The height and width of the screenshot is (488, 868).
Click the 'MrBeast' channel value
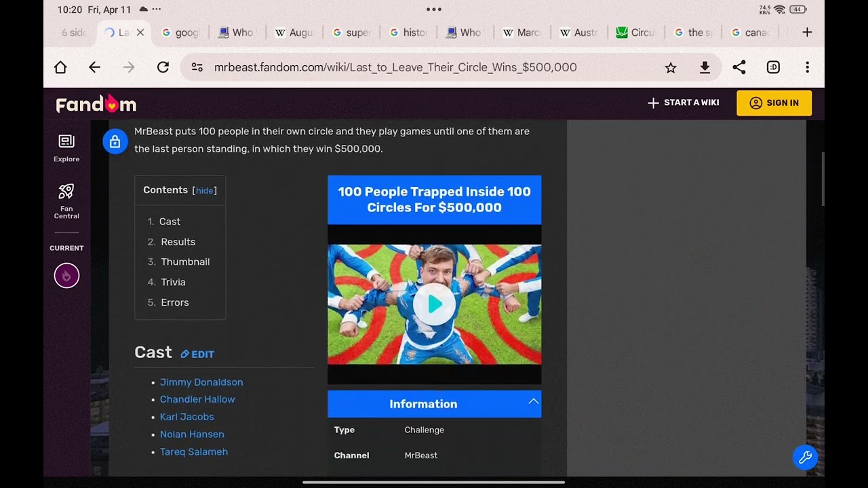(421, 455)
